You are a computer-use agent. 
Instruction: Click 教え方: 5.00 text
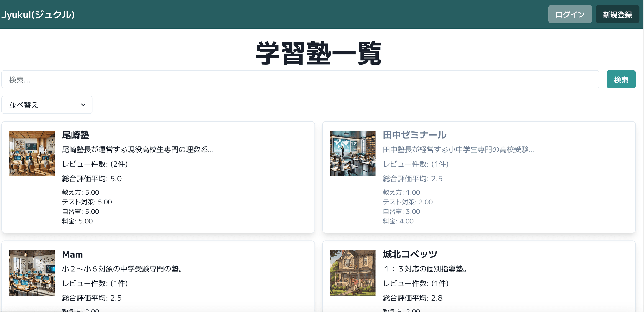81,192
